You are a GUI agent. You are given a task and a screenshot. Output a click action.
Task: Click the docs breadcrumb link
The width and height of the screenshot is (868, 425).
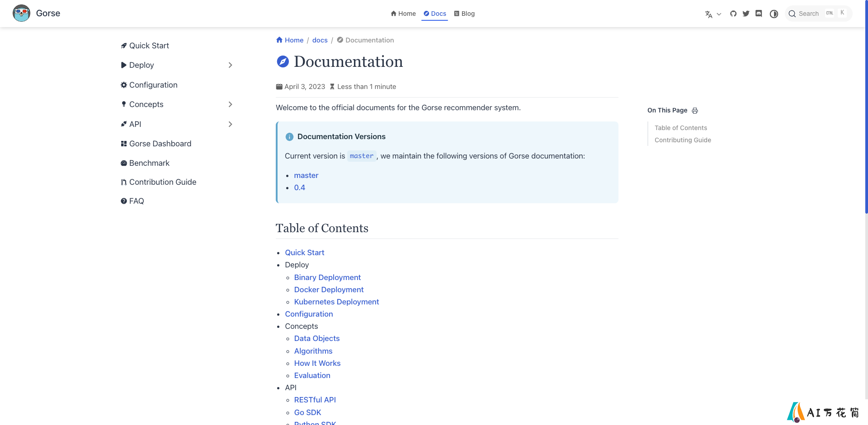click(320, 40)
